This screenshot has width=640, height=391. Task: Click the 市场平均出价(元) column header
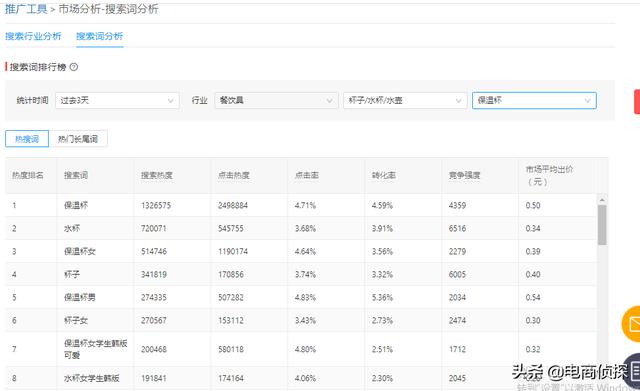549,176
